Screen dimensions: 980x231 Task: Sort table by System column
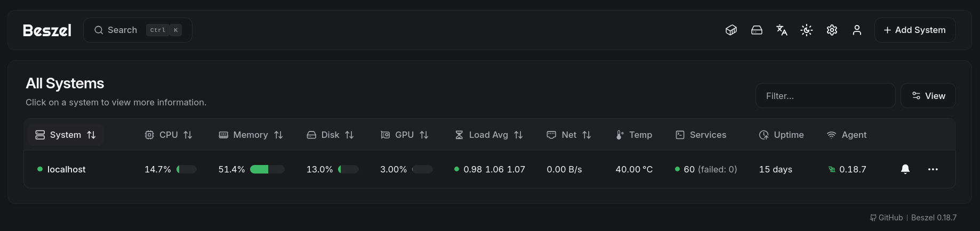tap(65, 135)
